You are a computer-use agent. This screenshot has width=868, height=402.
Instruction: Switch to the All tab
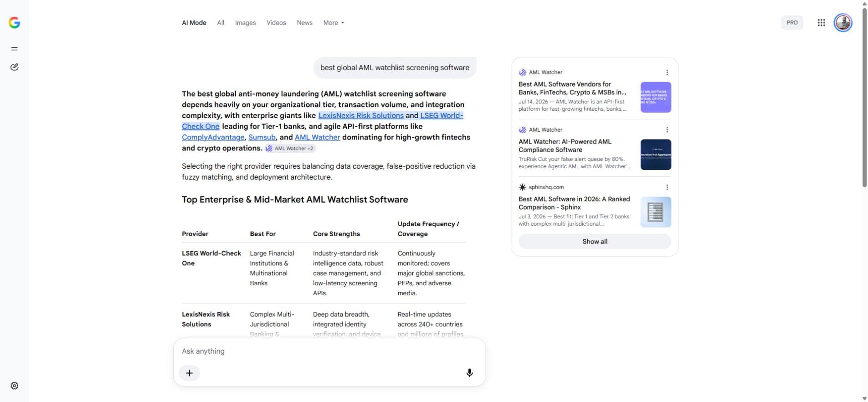click(221, 23)
